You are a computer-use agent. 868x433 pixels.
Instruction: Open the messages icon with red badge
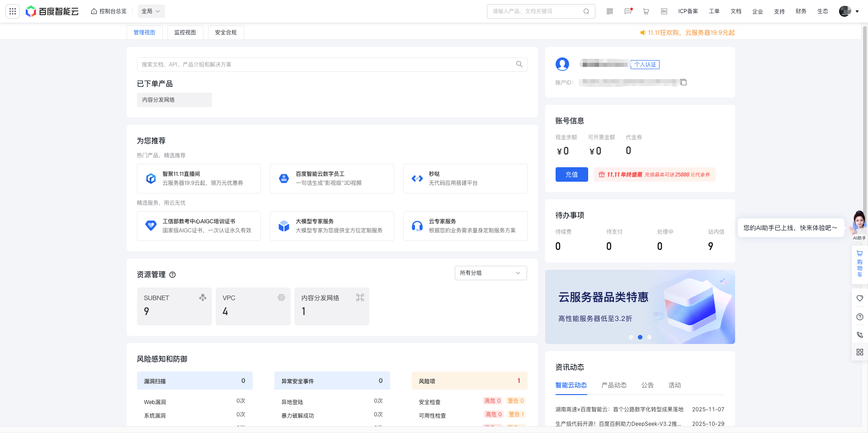pos(627,11)
